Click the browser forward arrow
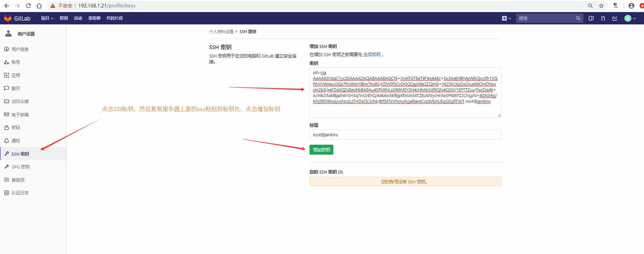The width and height of the screenshot is (644, 254). (17, 6)
